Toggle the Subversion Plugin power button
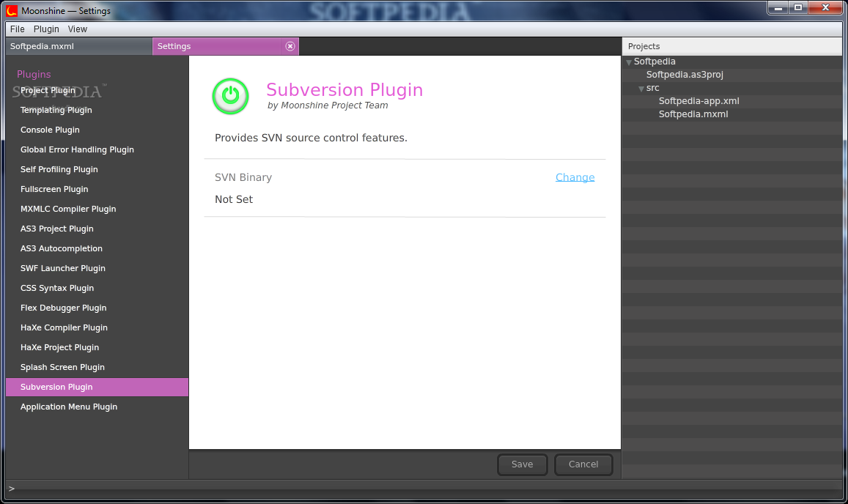The image size is (848, 504). [230, 96]
